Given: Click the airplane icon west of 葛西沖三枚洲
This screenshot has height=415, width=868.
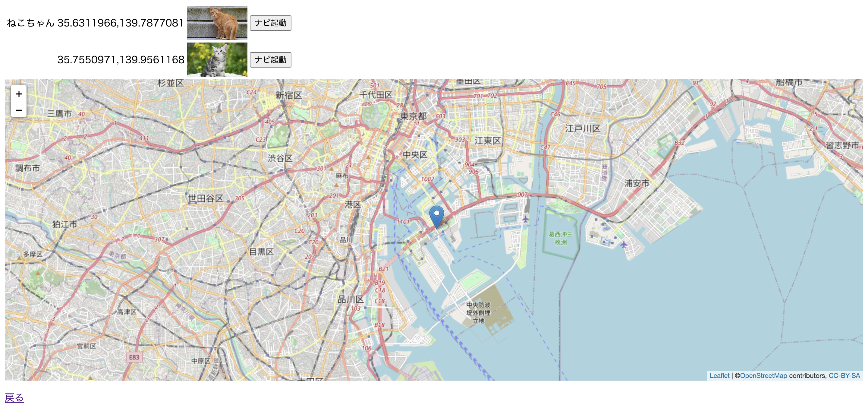Looking at the screenshot, I should point(525,220).
